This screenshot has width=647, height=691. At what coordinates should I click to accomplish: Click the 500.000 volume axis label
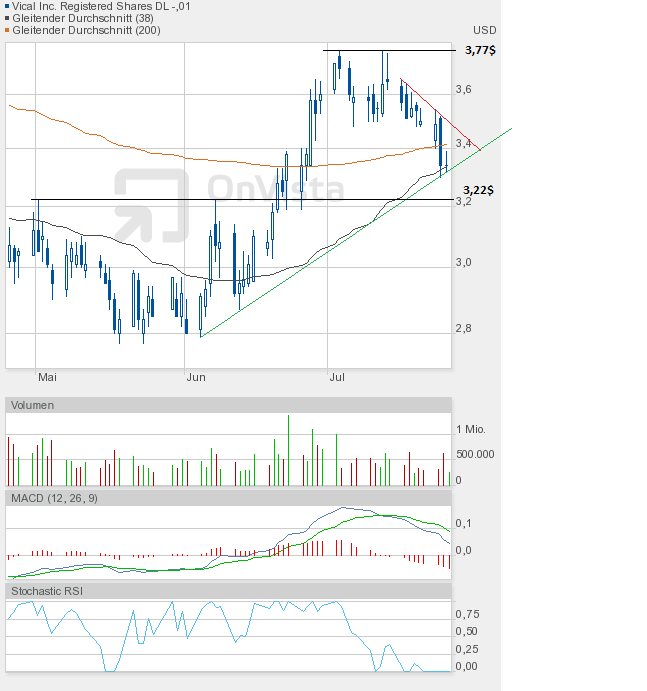coord(475,454)
